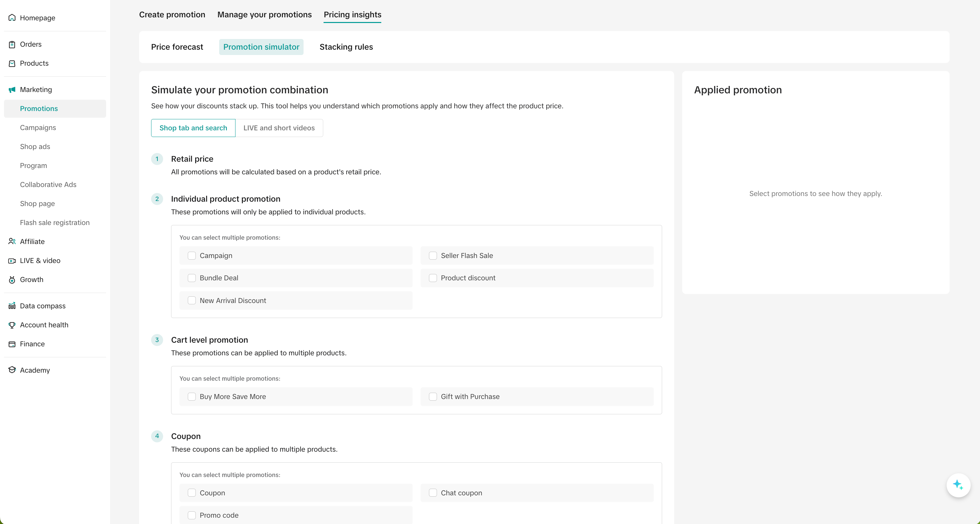980x524 pixels.
Task: Switch to LIVE and short videos
Action: point(279,128)
